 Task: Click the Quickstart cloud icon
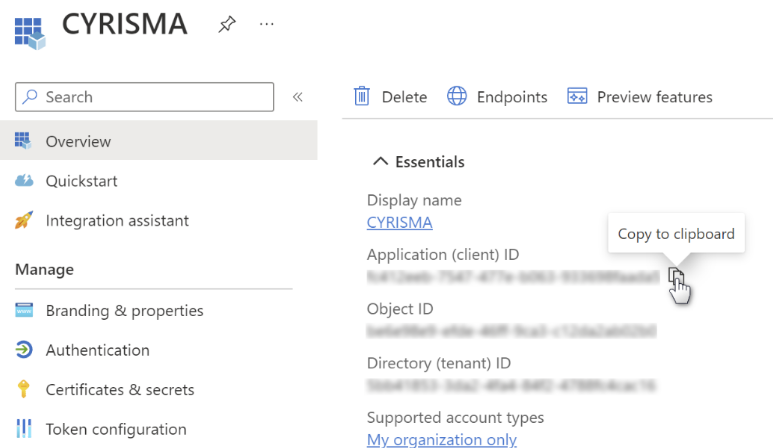24,180
